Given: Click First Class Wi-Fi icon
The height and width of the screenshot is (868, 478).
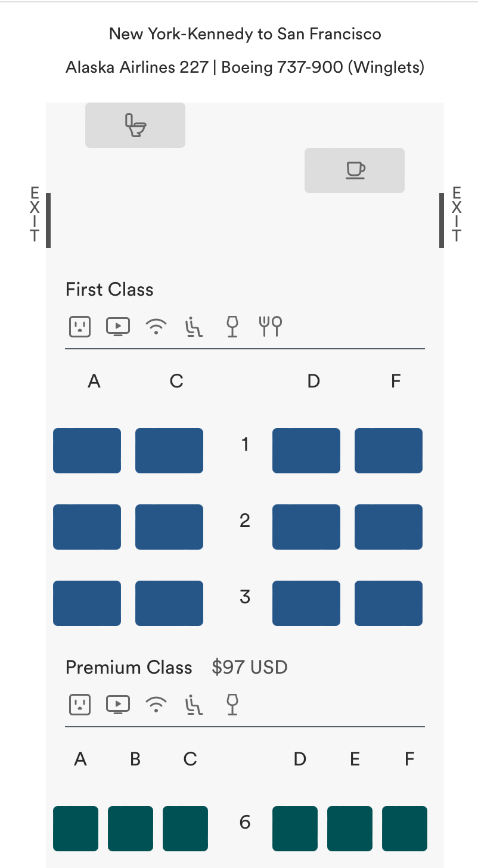Looking at the screenshot, I should [156, 327].
